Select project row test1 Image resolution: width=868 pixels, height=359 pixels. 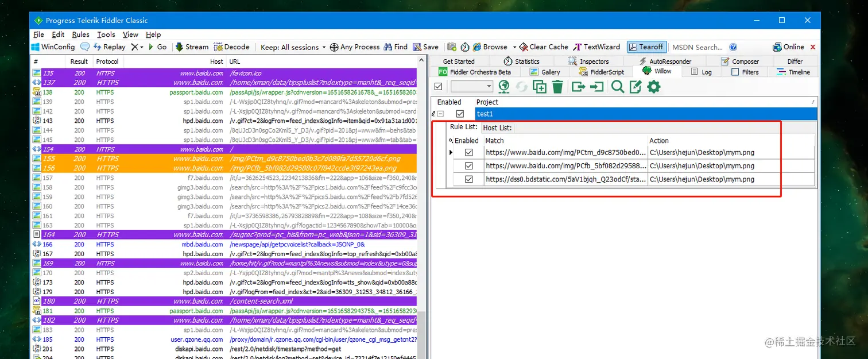coord(646,114)
